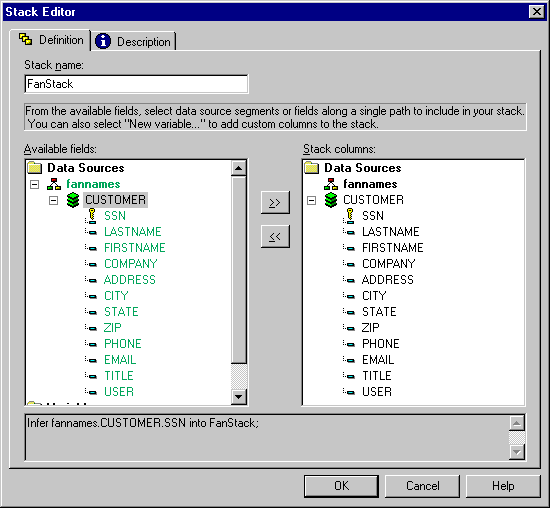Click Data Sources folder icon in Stack columns
This screenshot has width=550, height=508.
(311, 168)
